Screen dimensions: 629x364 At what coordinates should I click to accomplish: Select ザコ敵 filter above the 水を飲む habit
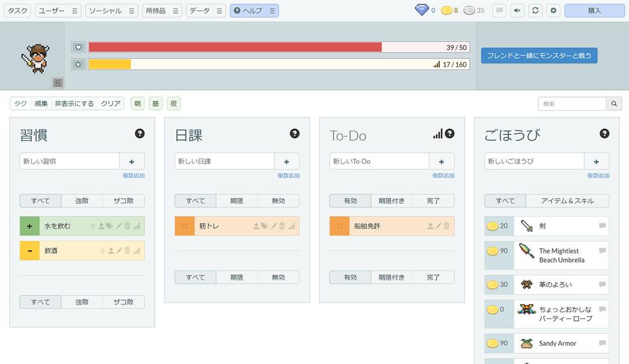(x=124, y=200)
